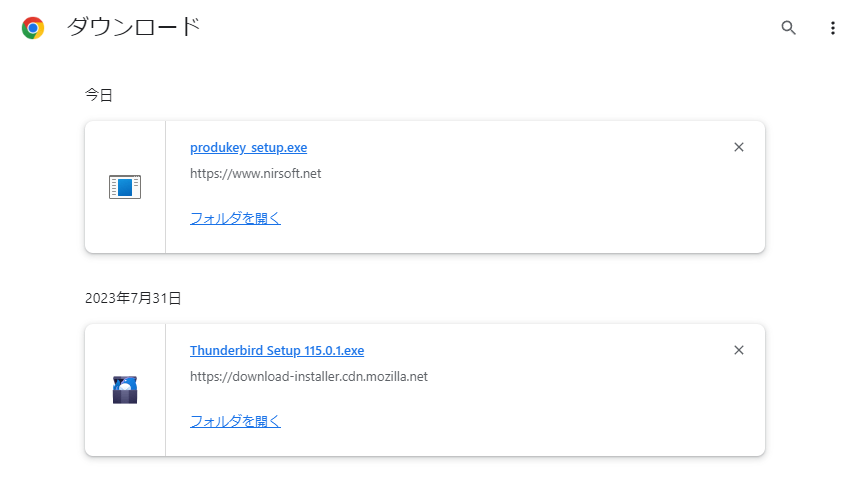The height and width of the screenshot is (482, 850).
Task: Remove Thunderbird Setup from the downloads list
Action: 738,350
